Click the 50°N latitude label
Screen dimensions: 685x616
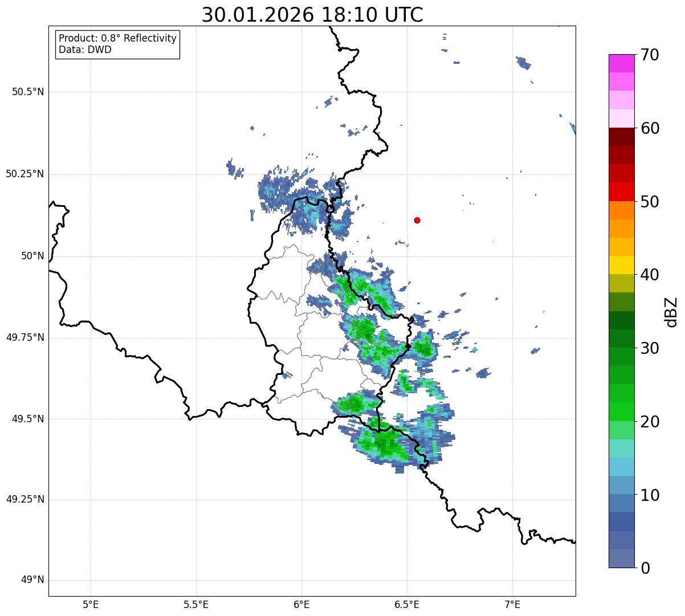[32, 256]
